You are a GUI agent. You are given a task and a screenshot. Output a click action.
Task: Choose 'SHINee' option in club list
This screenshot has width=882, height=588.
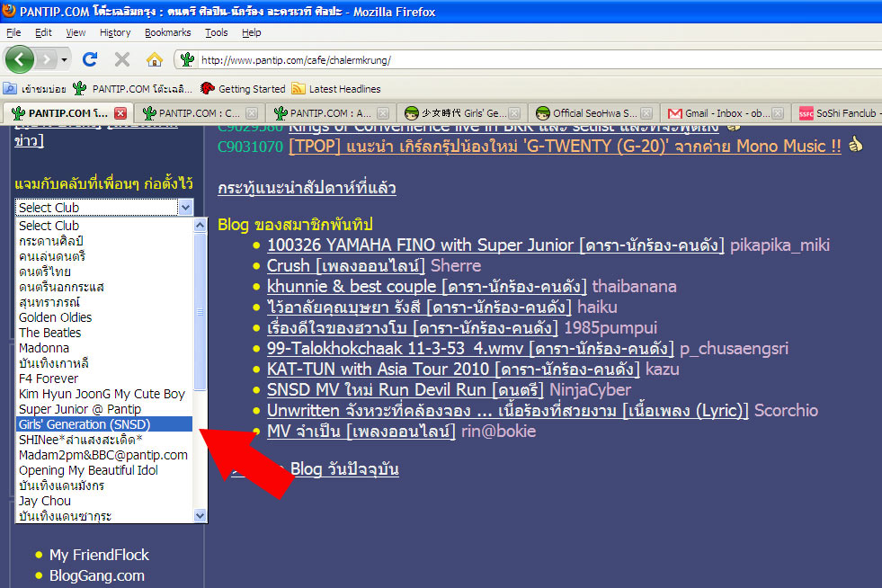104,440
